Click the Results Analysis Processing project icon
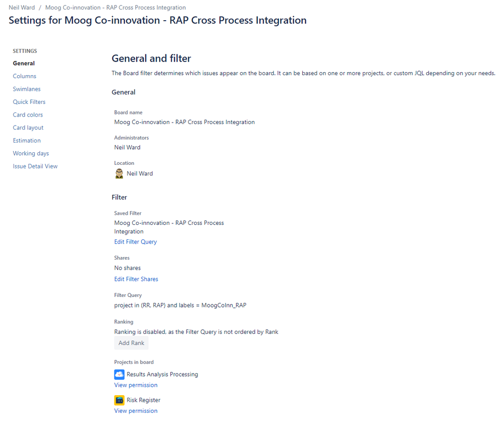This screenshot has height=427, width=504. pos(119,374)
